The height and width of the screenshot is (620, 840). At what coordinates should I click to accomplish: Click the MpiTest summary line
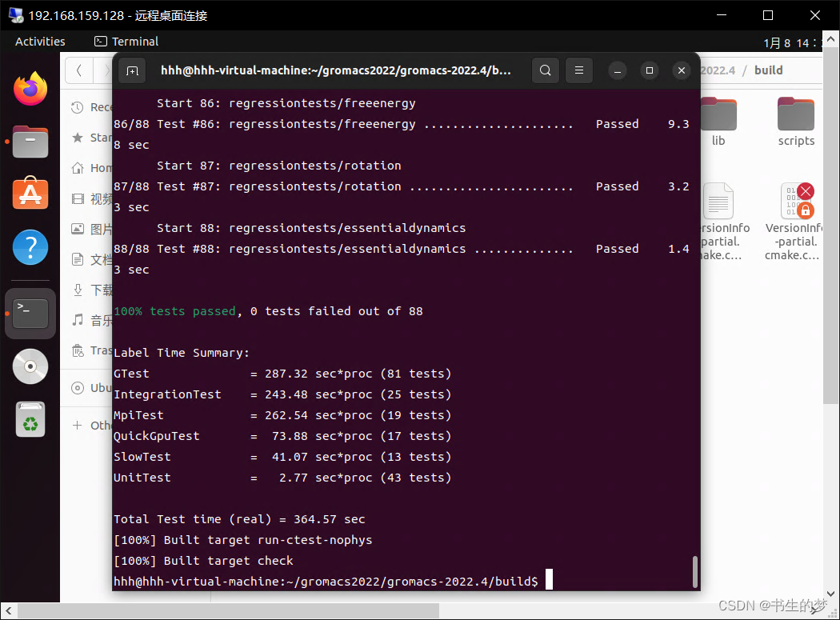282,415
